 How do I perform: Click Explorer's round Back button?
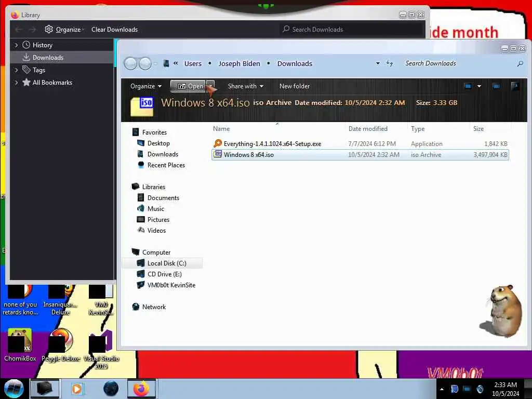click(130, 63)
